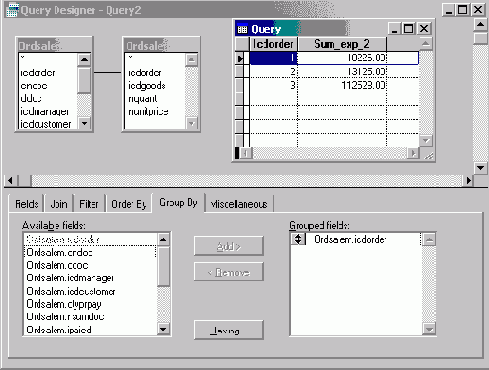Switch to the Order By tab
The image size is (489, 370).
click(x=128, y=204)
